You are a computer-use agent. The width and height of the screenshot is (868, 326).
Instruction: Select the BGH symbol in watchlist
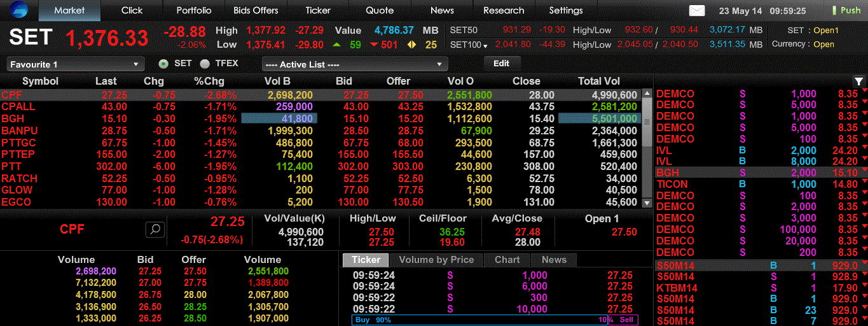(x=13, y=118)
